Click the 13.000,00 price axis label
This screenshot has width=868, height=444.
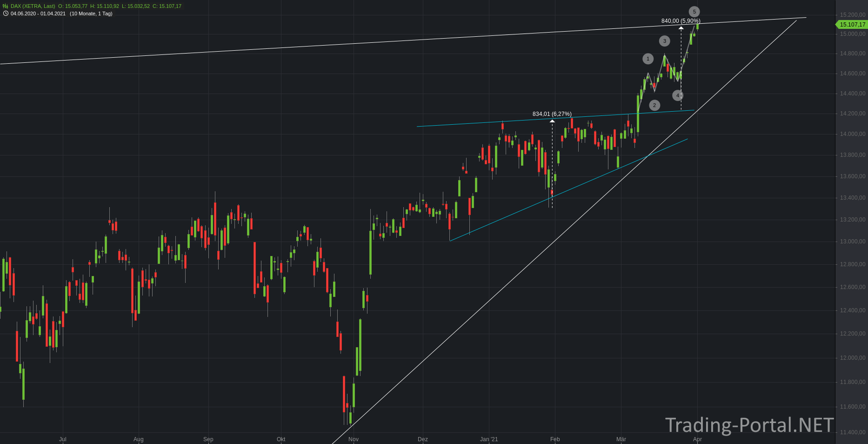(853, 242)
